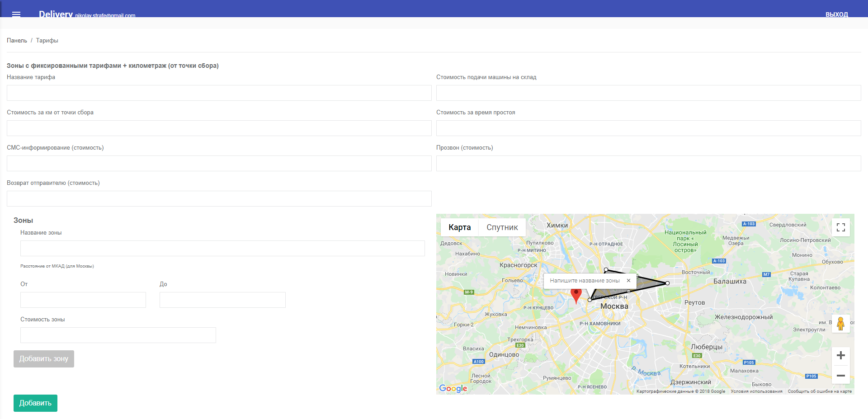The image size is (868, 419).
Task: Focus the Прозвон cost field
Action: (x=649, y=163)
